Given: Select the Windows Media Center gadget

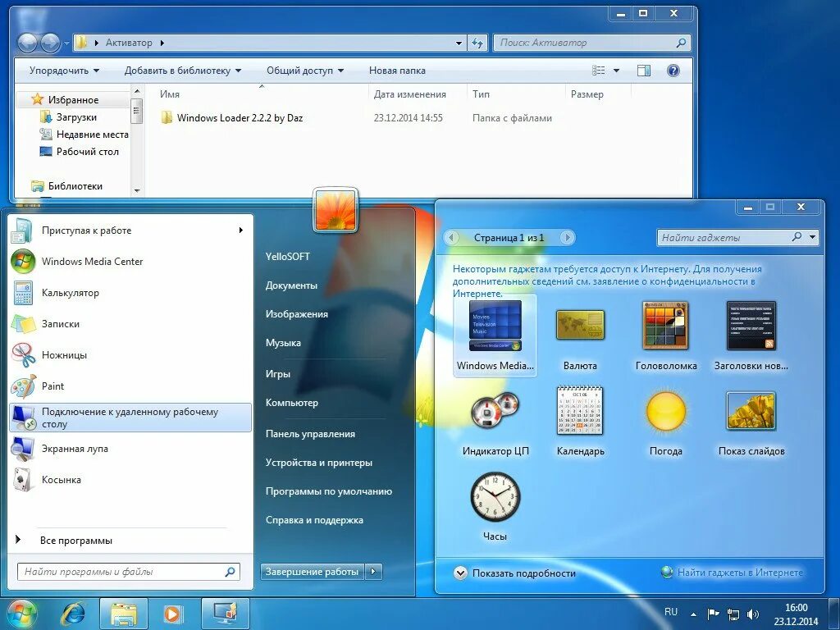Looking at the screenshot, I should point(495,336).
